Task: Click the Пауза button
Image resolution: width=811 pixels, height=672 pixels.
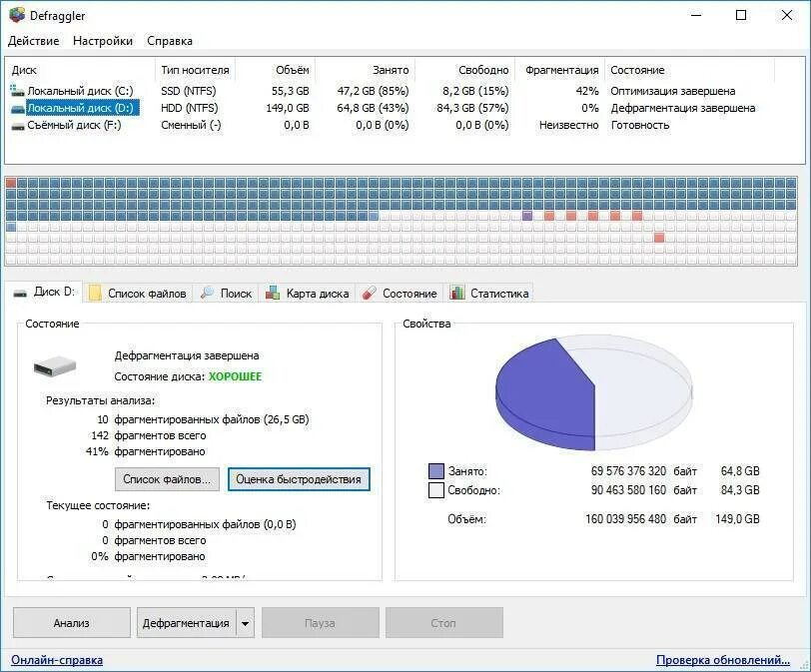Action: [320, 623]
